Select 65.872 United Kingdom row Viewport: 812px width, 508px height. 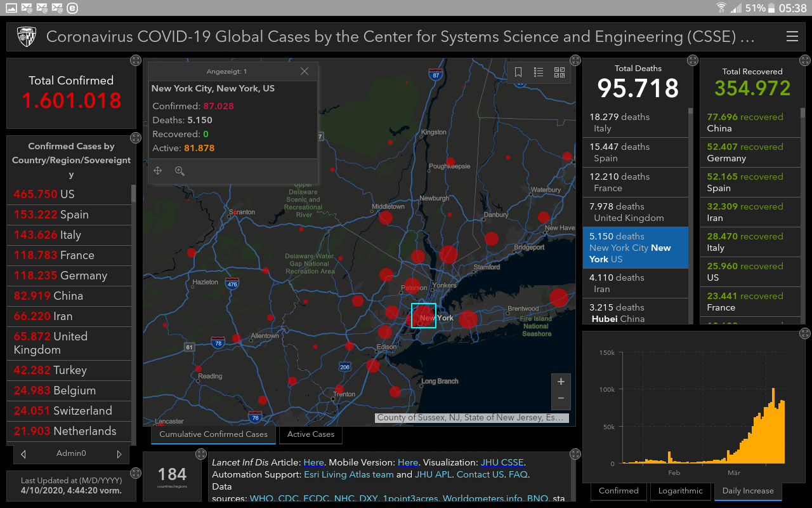tap(69, 343)
